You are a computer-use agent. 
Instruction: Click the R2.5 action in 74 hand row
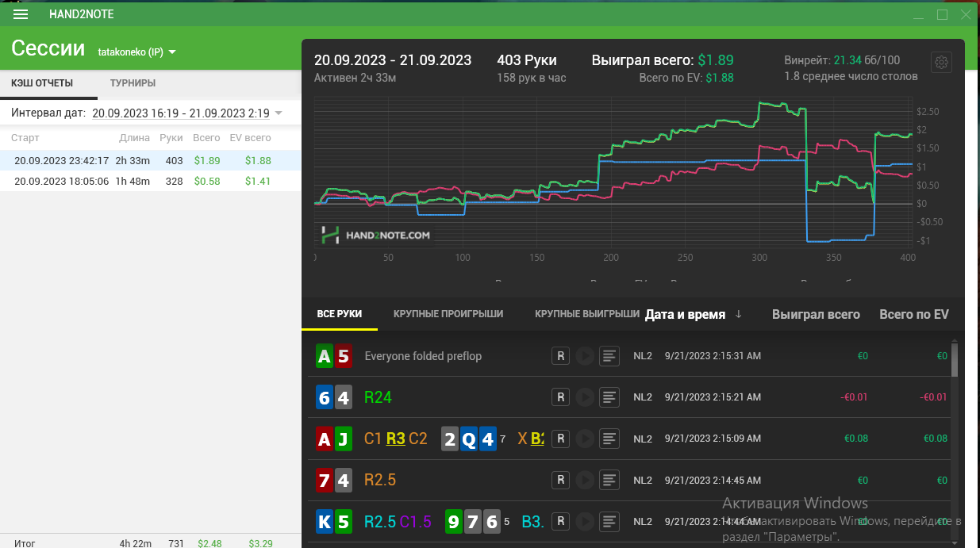[x=380, y=480]
